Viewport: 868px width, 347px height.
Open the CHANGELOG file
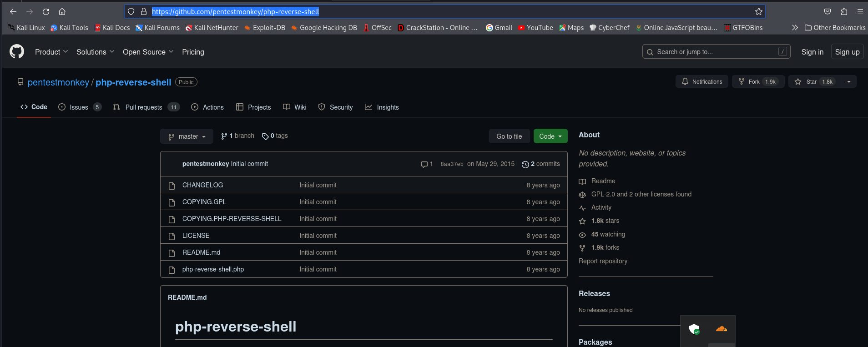pyautogui.click(x=202, y=185)
